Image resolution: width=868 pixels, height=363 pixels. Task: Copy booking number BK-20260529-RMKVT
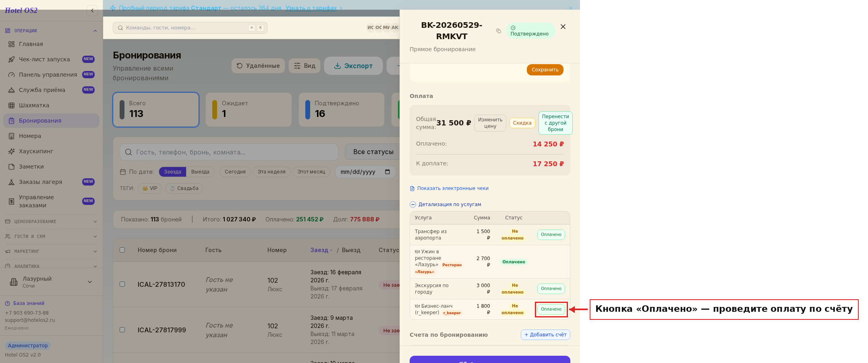tap(499, 31)
